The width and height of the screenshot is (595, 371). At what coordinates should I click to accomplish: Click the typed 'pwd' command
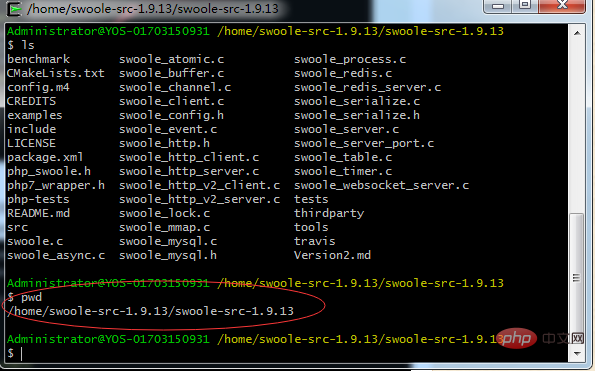[x=31, y=297]
